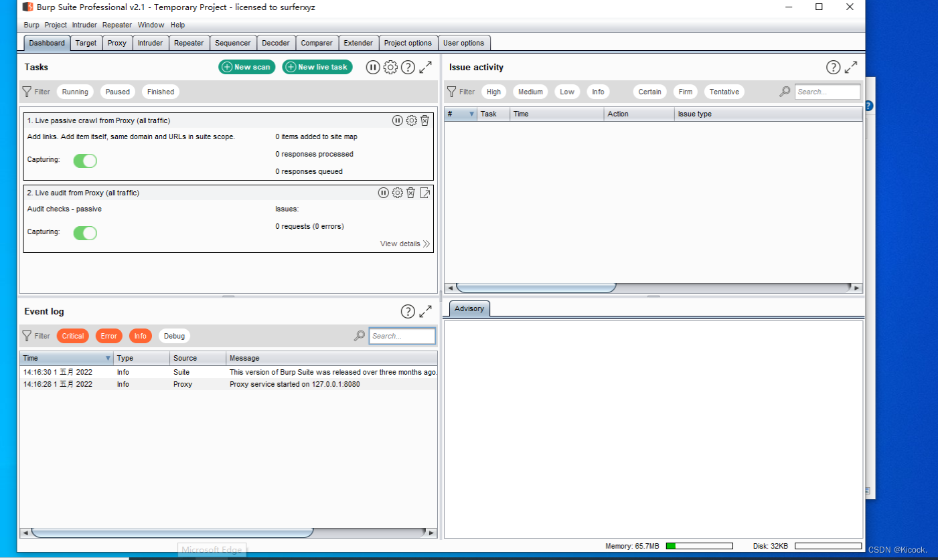Expand the Event log panel
This screenshot has width=938, height=560.
[426, 311]
